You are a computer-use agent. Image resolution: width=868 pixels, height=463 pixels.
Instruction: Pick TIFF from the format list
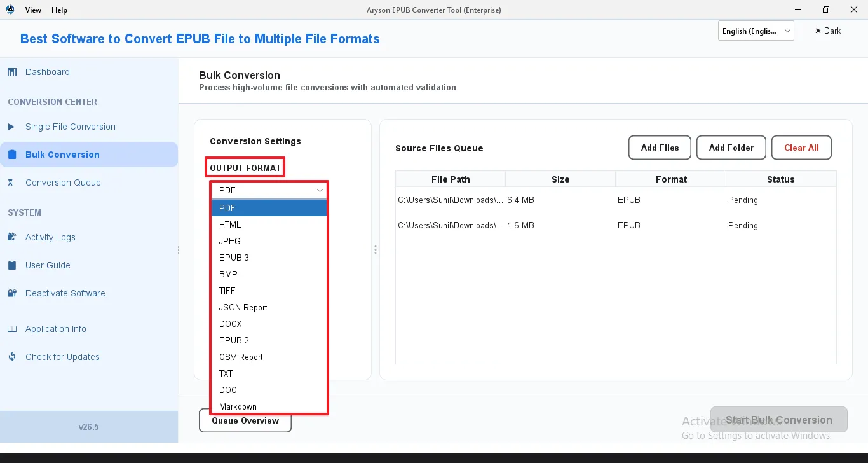[269, 291]
